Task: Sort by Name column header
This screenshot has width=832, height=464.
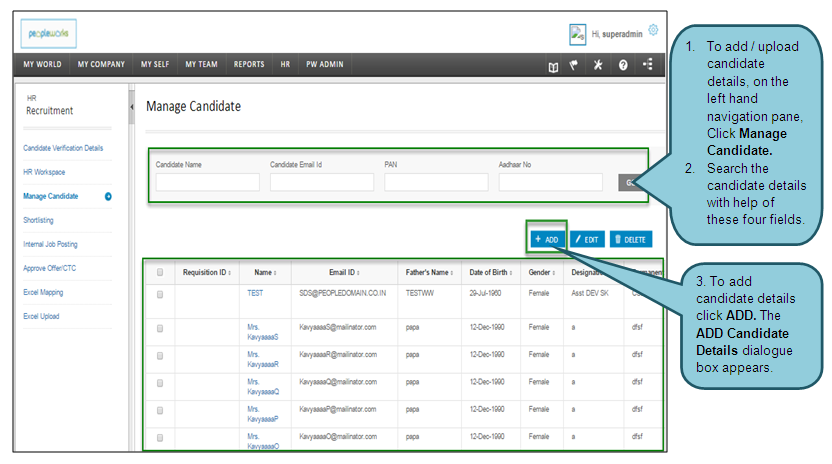Action: pyautogui.click(x=265, y=272)
